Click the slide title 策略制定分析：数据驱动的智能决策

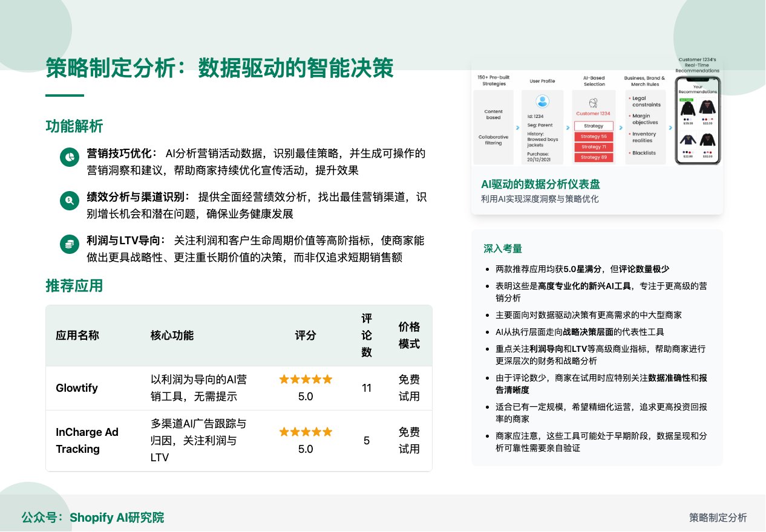[x=220, y=68]
